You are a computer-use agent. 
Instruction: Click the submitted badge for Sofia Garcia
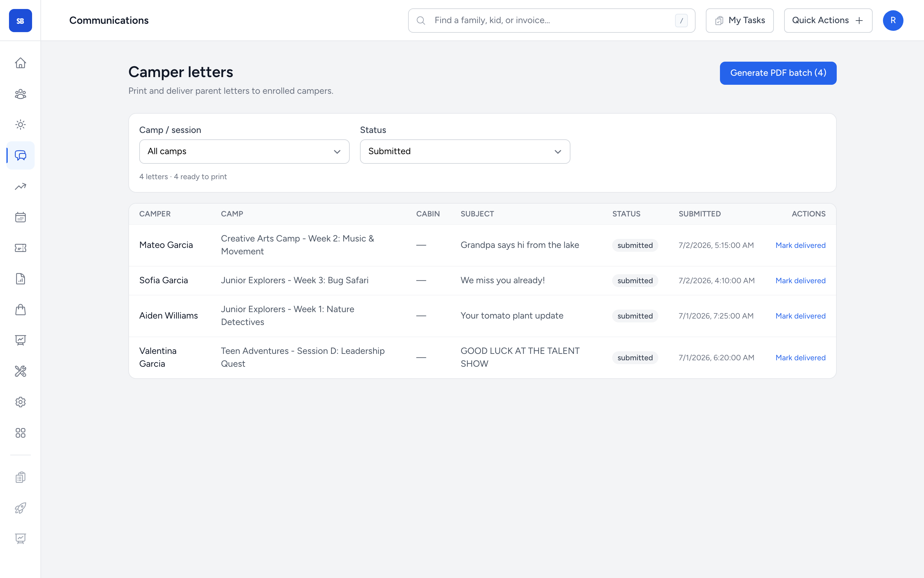pos(635,281)
